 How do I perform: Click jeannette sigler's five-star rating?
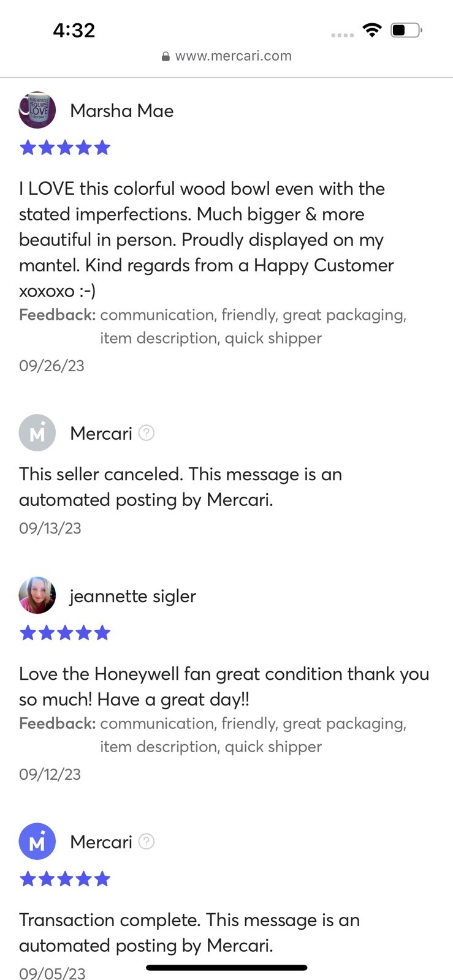click(x=65, y=633)
